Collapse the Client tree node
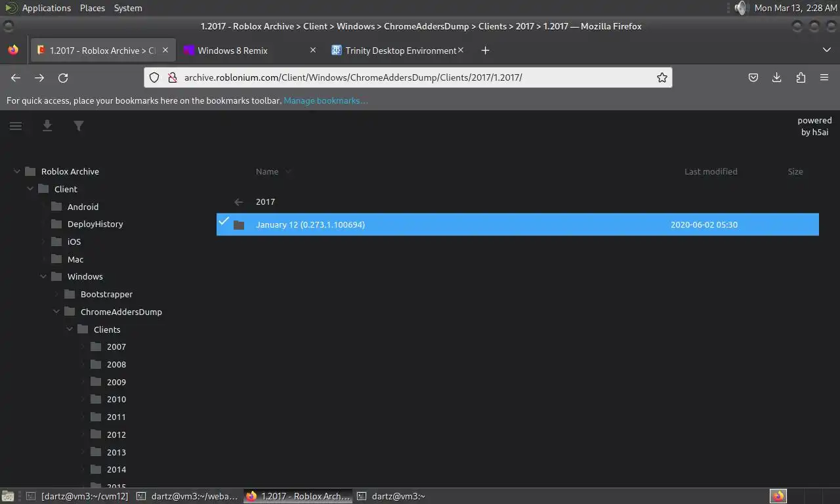 click(x=30, y=189)
